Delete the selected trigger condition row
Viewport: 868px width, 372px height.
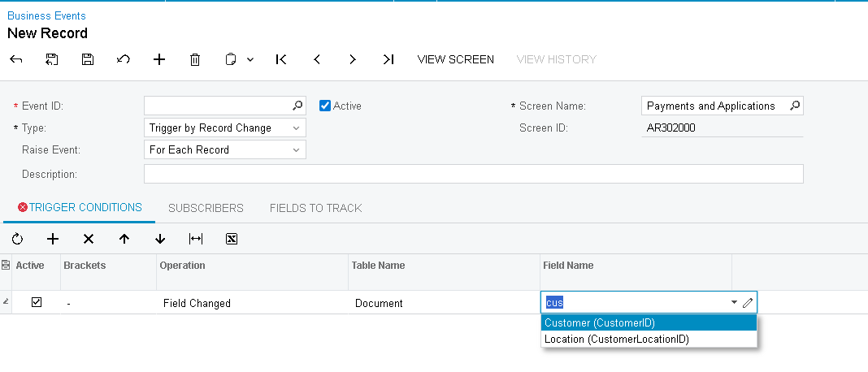point(89,239)
